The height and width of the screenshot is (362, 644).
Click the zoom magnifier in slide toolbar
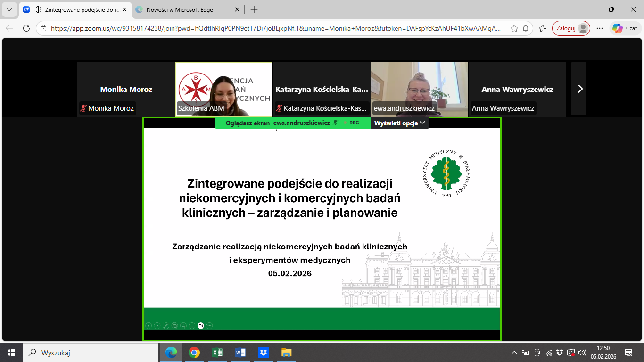(183, 325)
